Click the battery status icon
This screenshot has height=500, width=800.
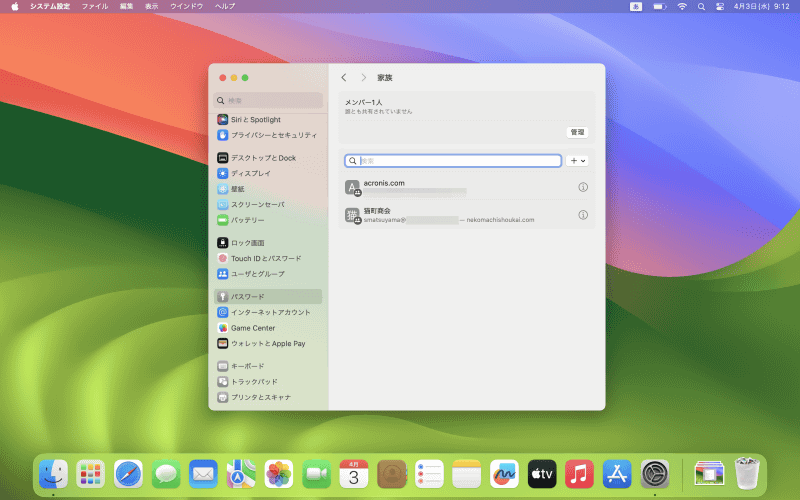pyautogui.click(x=660, y=6)
